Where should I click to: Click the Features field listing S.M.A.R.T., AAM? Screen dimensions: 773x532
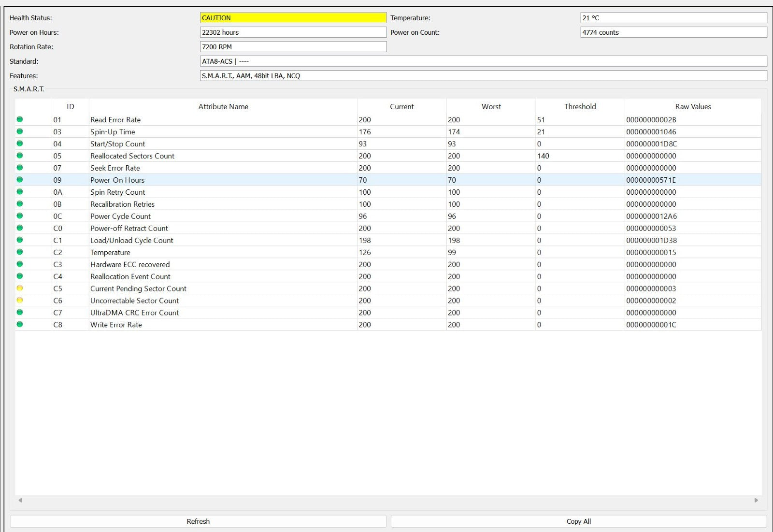pyautogui.click(x=483, y=76)
